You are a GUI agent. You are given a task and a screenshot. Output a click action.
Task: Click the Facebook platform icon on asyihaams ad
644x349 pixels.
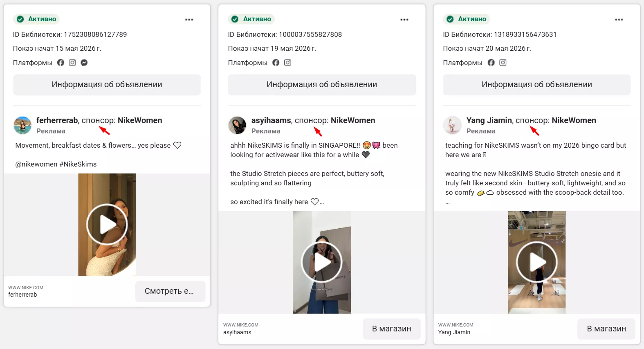click(x=276, y=63)
